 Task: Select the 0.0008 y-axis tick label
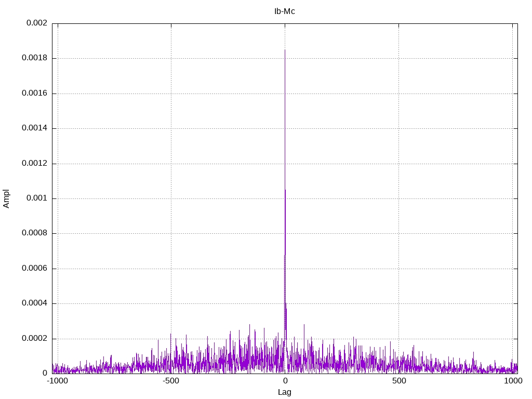click(34, 233)
